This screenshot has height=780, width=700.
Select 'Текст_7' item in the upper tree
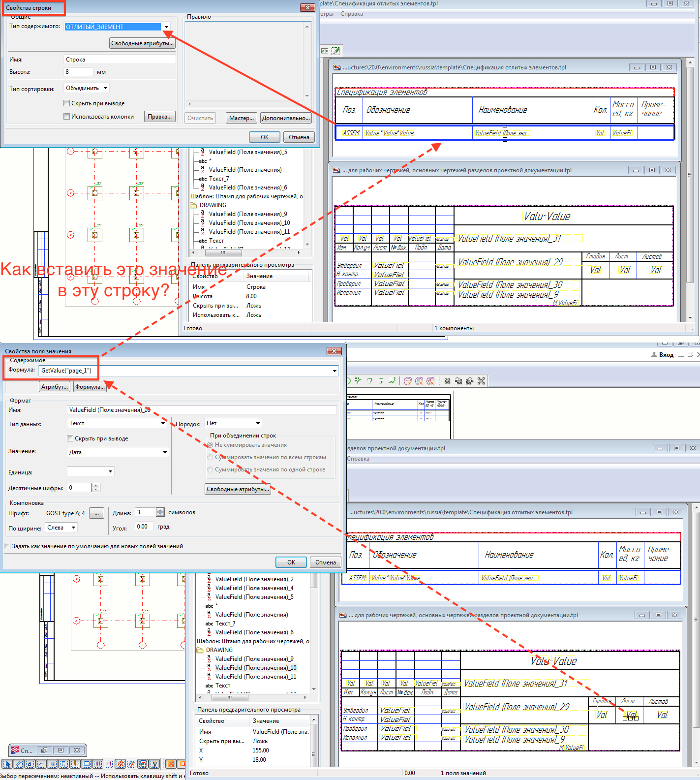219,179
